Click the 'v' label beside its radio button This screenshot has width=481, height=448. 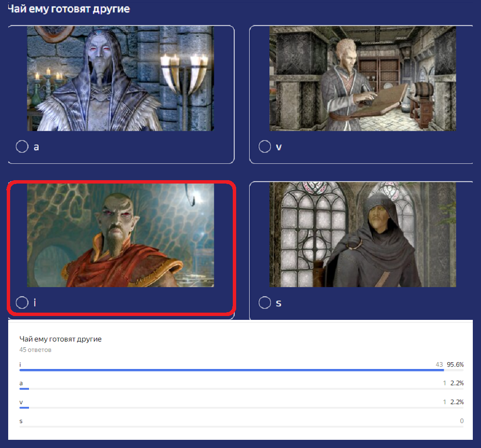click(279, 147)
